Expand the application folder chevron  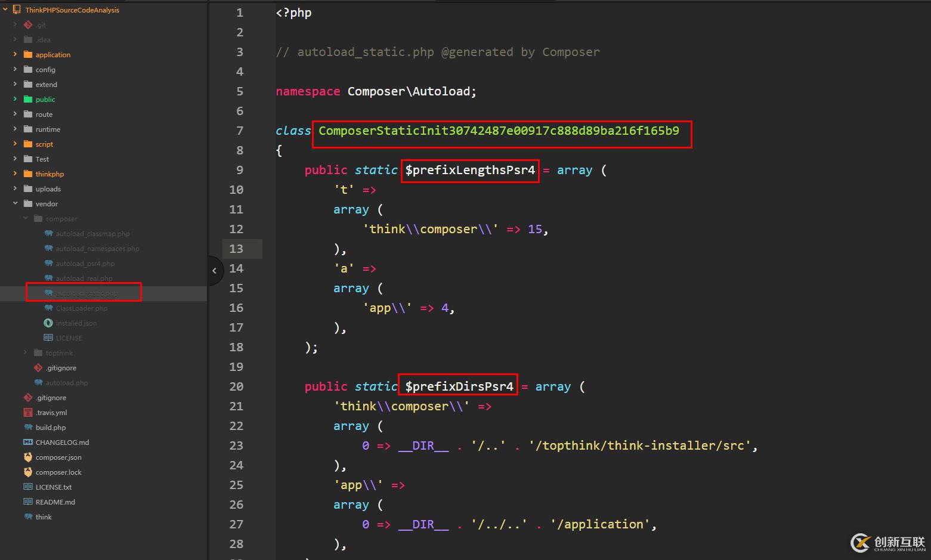tap(15, 55)
